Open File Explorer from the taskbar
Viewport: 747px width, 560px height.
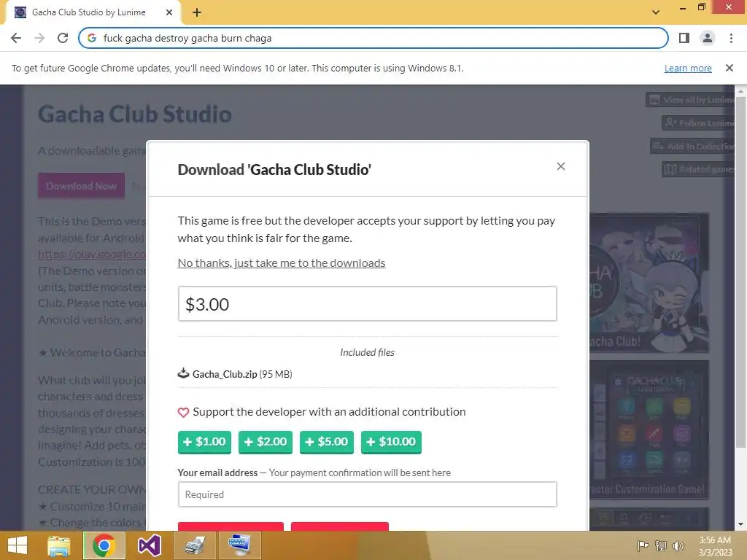pyautogui.click(x=58, y=545)
